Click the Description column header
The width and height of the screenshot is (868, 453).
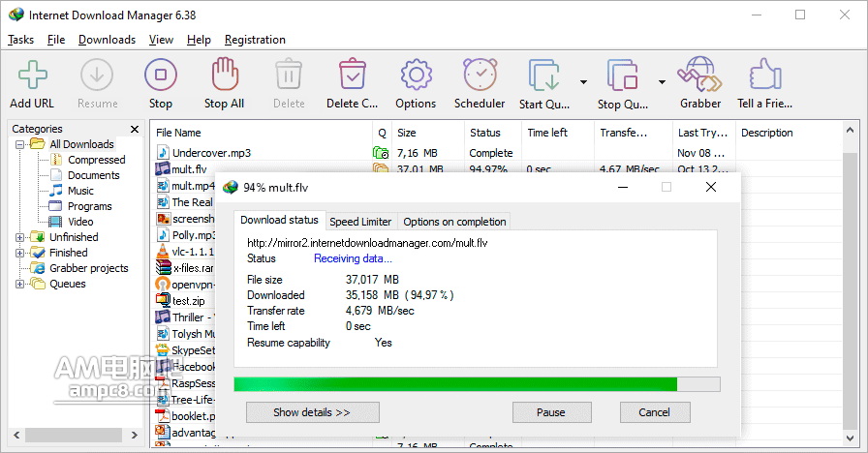pyautogui.click(x=790, y=133)
